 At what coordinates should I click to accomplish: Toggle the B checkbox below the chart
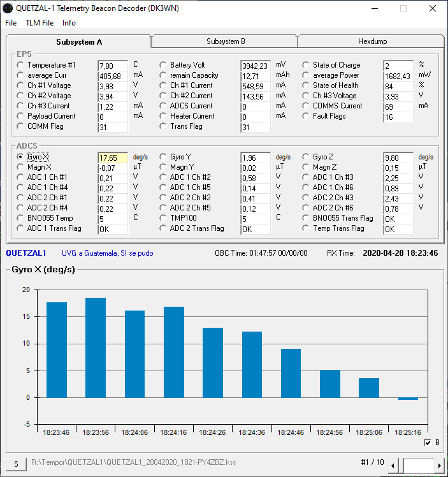click(428, 443)
